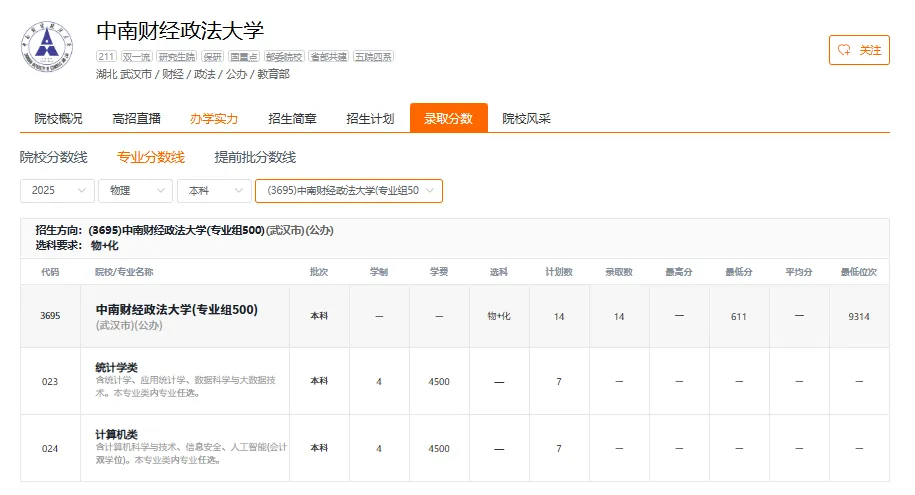This screenshot has width=915, height=495.
Task: Click the 保研 tag
Action: [x=212, y=57]
